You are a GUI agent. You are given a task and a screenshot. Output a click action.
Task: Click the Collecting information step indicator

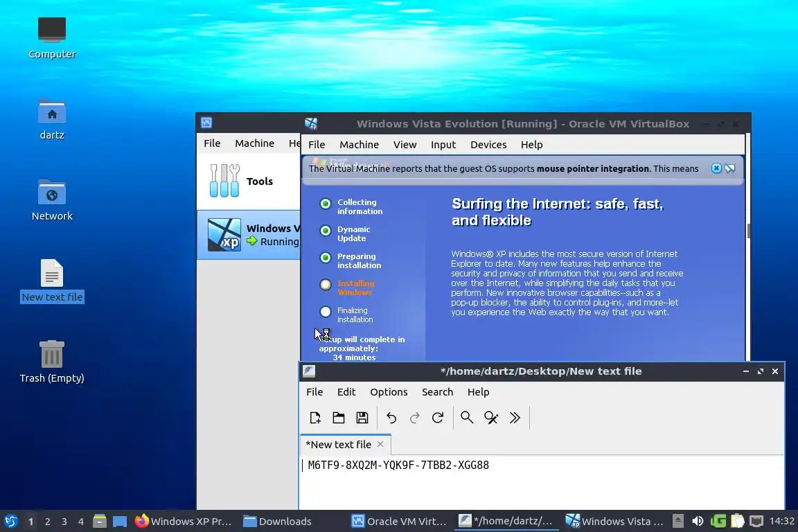pyautogui.click(x=325, y=204)
